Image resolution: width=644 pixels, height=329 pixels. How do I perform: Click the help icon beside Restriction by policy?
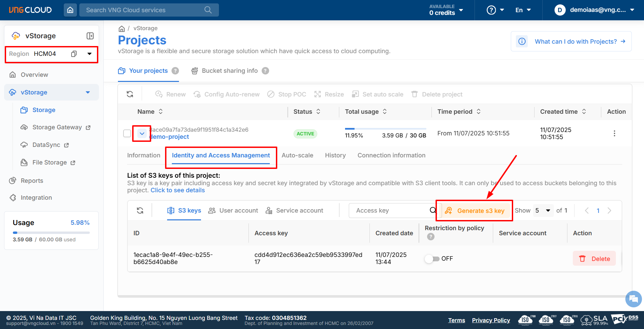click(430, 237)
